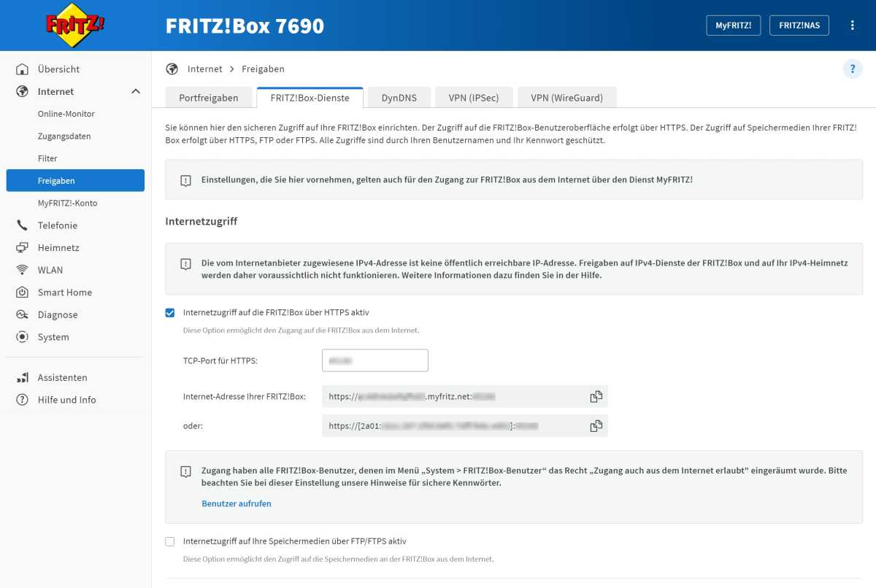Image resolution: width=876 pixels, height=588 pixels.
Task: Open the System menu
Action: coord(53,338)
